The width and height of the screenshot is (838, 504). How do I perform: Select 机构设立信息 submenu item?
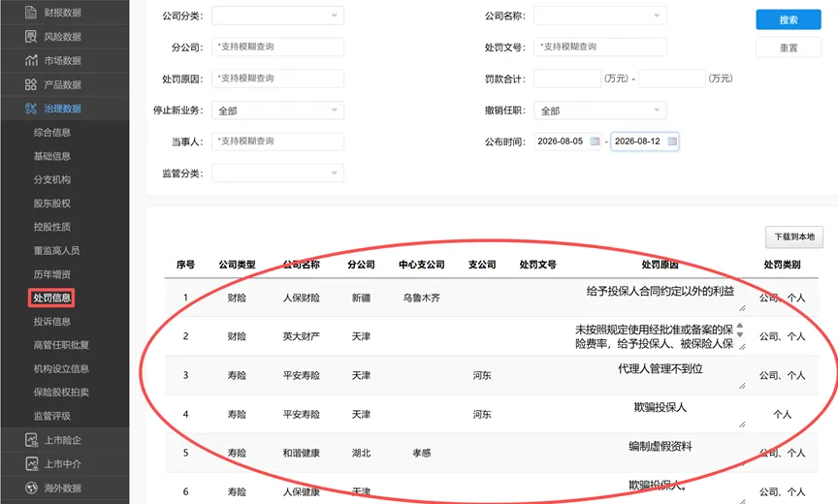pos(61,368)
